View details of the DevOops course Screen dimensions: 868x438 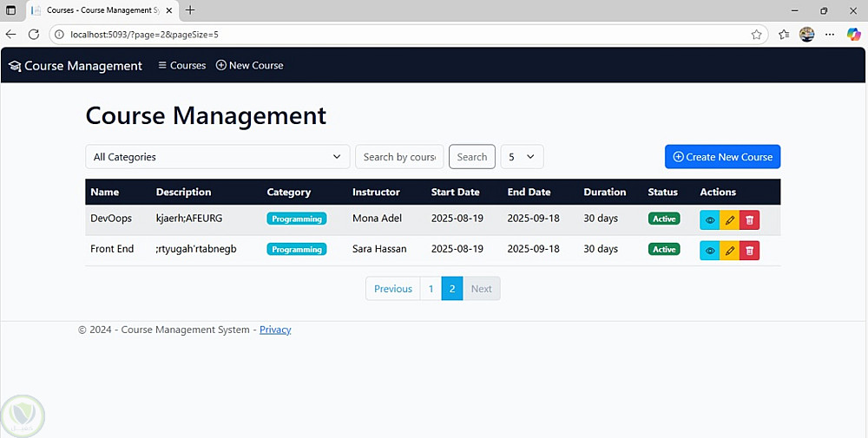coord(710,220)
